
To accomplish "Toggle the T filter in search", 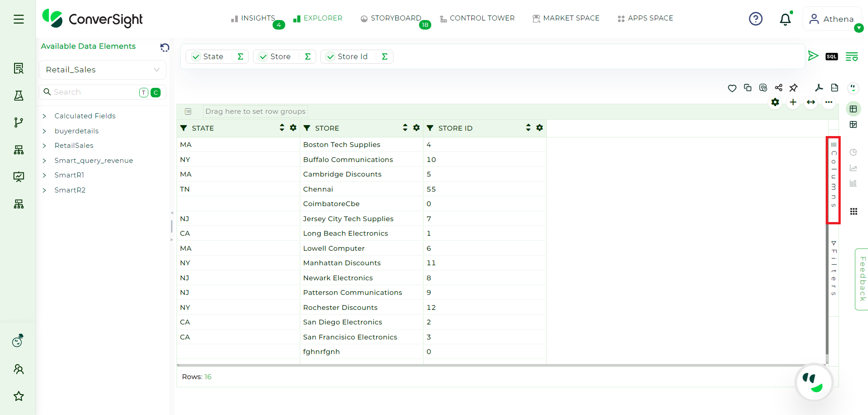I will (144, 92).
